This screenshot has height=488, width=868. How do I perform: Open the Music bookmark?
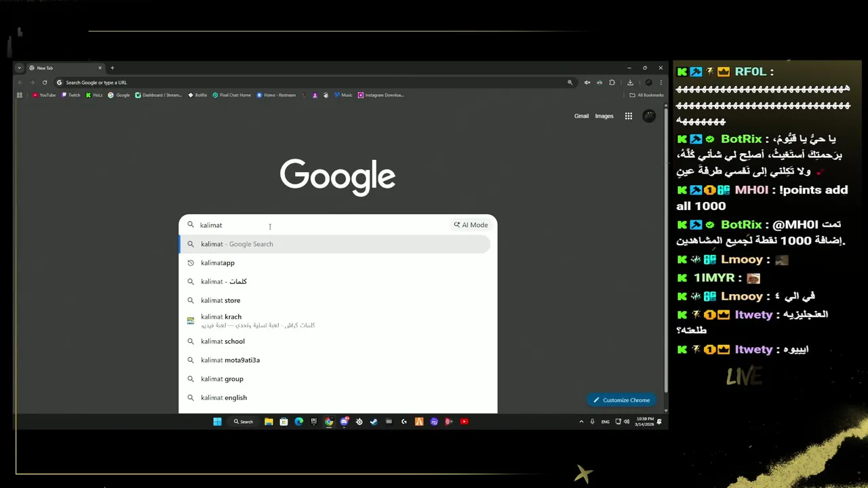343,95
